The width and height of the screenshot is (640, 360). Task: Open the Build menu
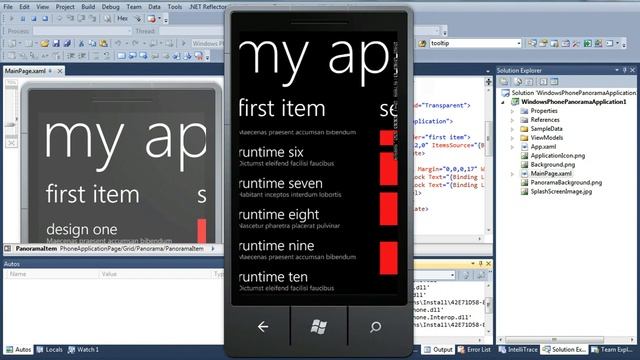coord(88,7)
